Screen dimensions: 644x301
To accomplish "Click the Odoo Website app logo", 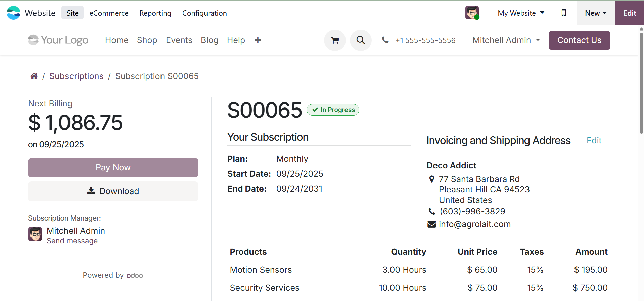I will tap(14, 13).
